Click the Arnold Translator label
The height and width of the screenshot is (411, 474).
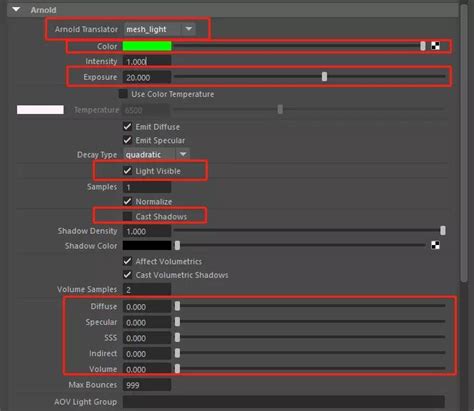tap(86, 29)
